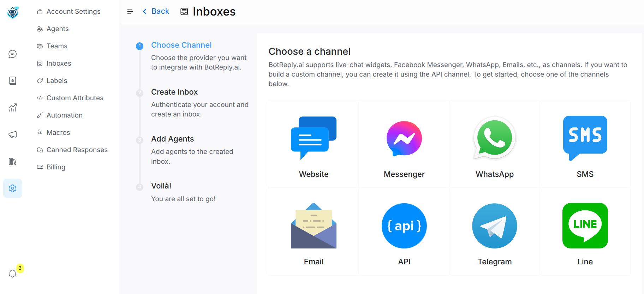Click 'You are all set to go!' text
This screenshot has height=294, width=644.
pos(183,199)
